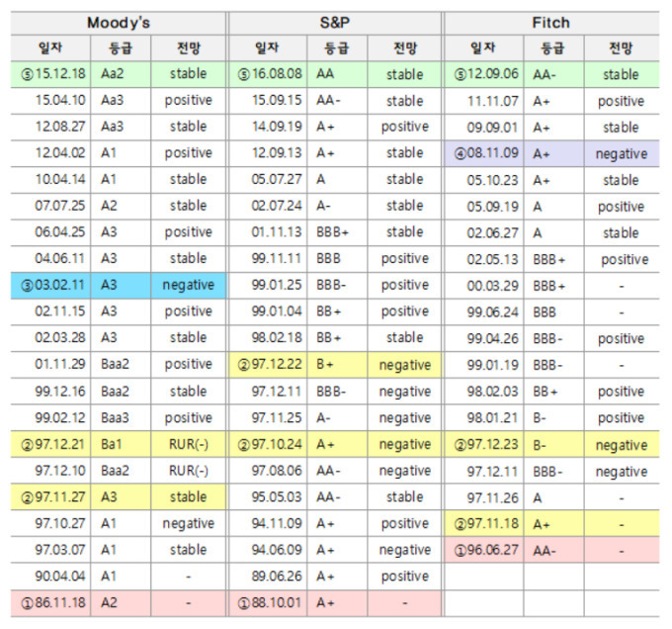Select S&P date 15.09.15

277,100
